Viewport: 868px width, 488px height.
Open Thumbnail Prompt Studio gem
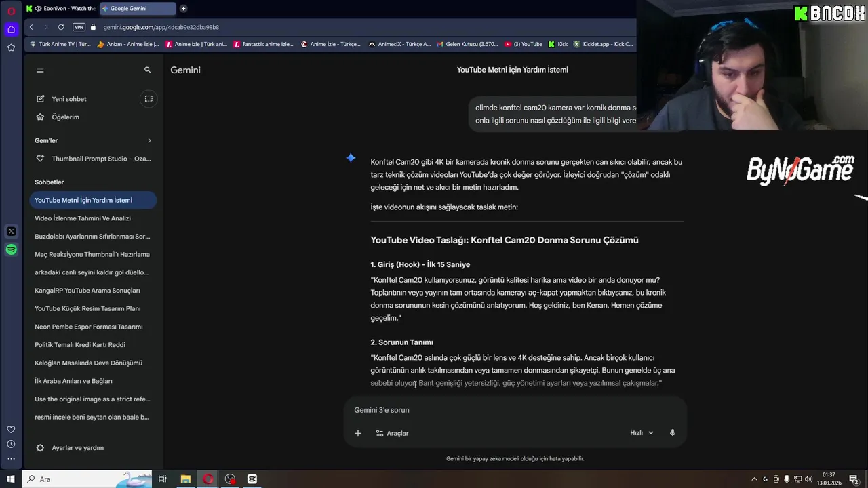click(x=94, y=159)
